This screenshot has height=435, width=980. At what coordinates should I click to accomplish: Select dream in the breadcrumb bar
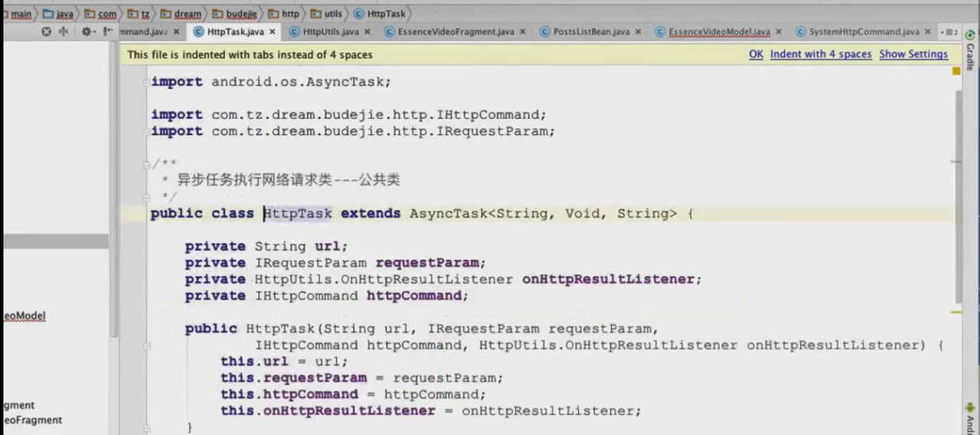click(188, 14)
